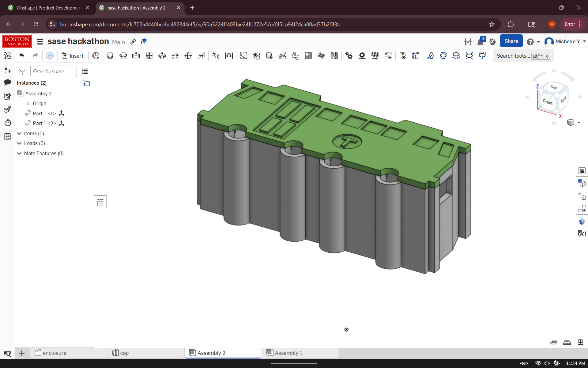
Task: Click the Insert button
Action: [x=73, y=56]
